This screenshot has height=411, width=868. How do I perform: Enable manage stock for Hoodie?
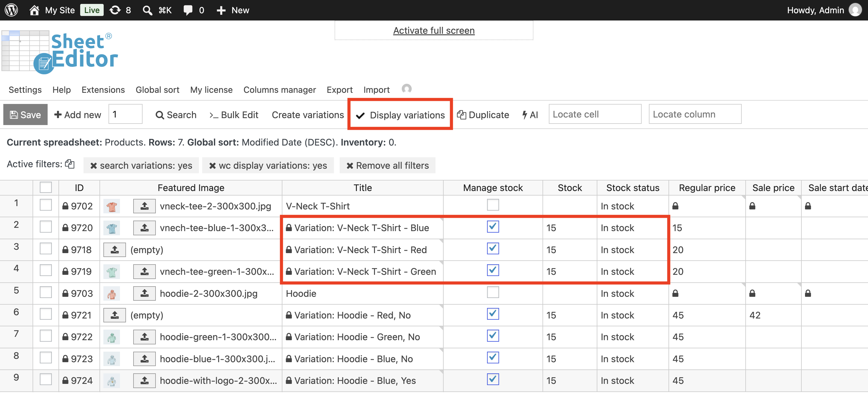pos(493,292)
